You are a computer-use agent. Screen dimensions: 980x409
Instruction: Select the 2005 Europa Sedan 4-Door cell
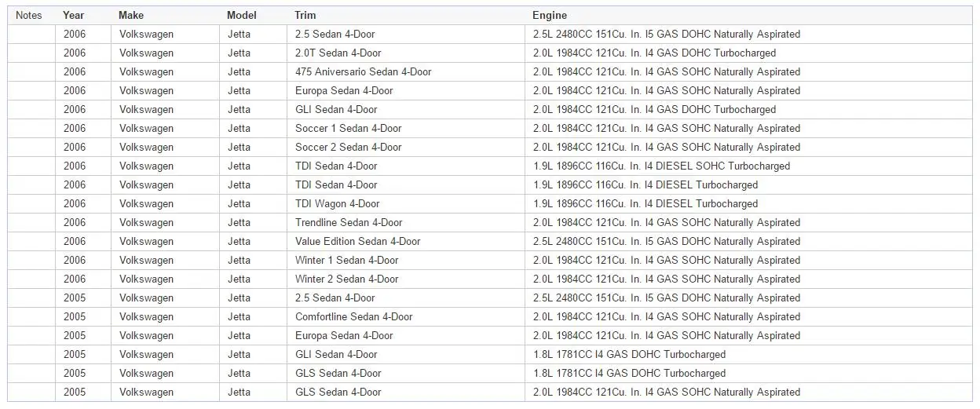[x=406, y=336]
